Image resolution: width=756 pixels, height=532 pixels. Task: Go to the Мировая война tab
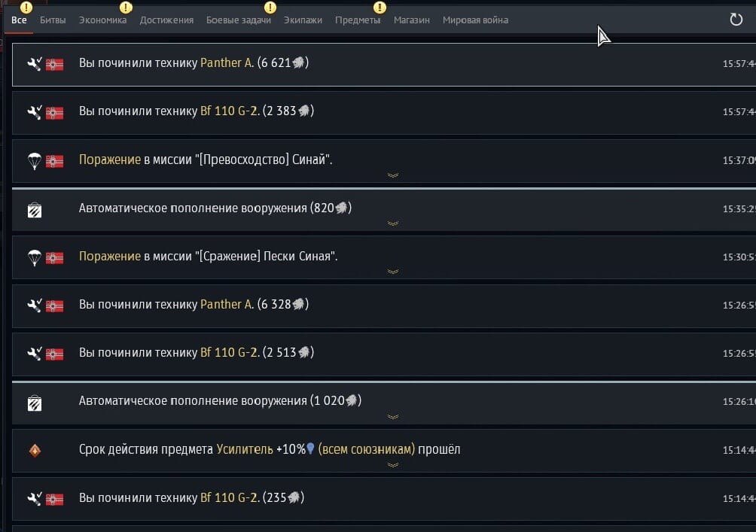click(x=475, y=20)
